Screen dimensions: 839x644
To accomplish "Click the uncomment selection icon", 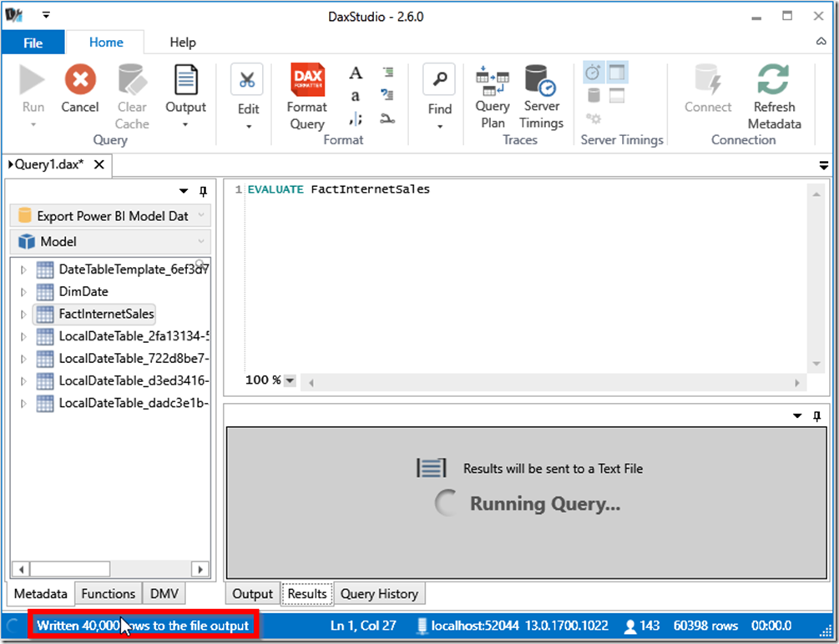I will point(388,95).
